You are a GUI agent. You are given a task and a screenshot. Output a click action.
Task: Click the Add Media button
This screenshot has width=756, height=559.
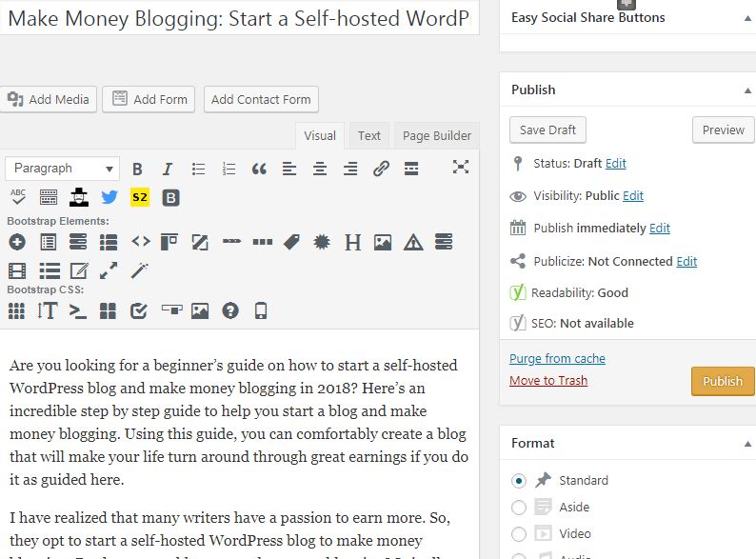(x=49, y=99)
